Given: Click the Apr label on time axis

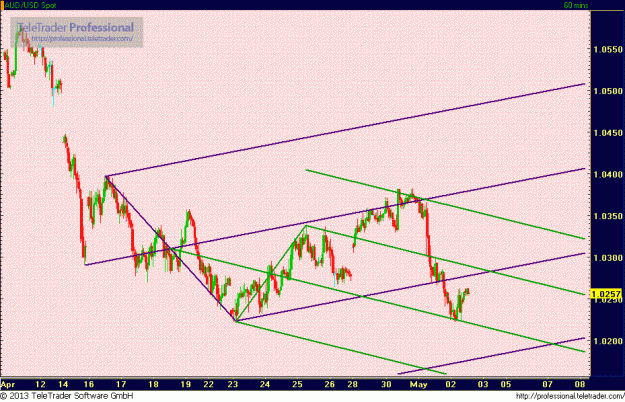Looking at the screenshot, I should coord(8,384).
